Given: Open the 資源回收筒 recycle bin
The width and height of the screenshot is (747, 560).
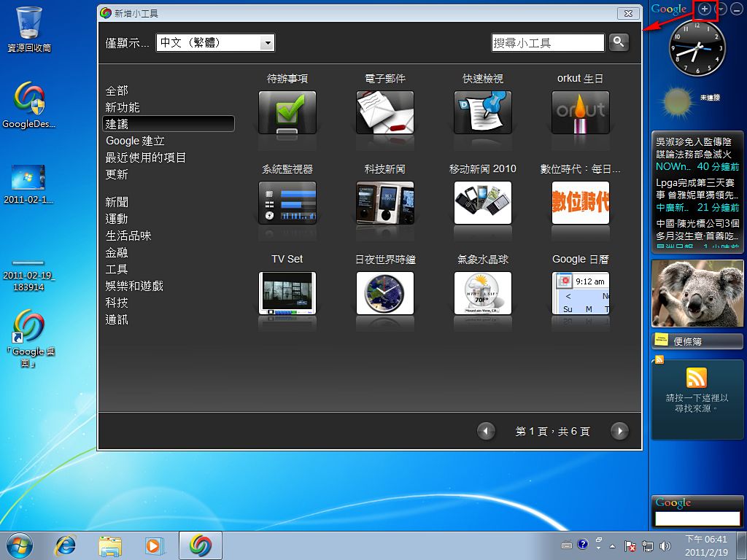Looking at the screenshot, I should pos(29,29).
